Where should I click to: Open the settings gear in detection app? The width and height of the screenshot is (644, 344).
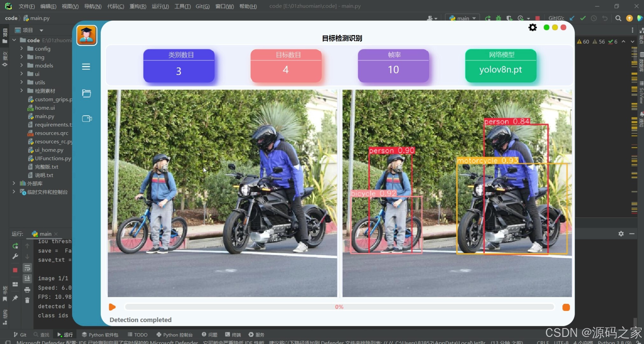532,28
